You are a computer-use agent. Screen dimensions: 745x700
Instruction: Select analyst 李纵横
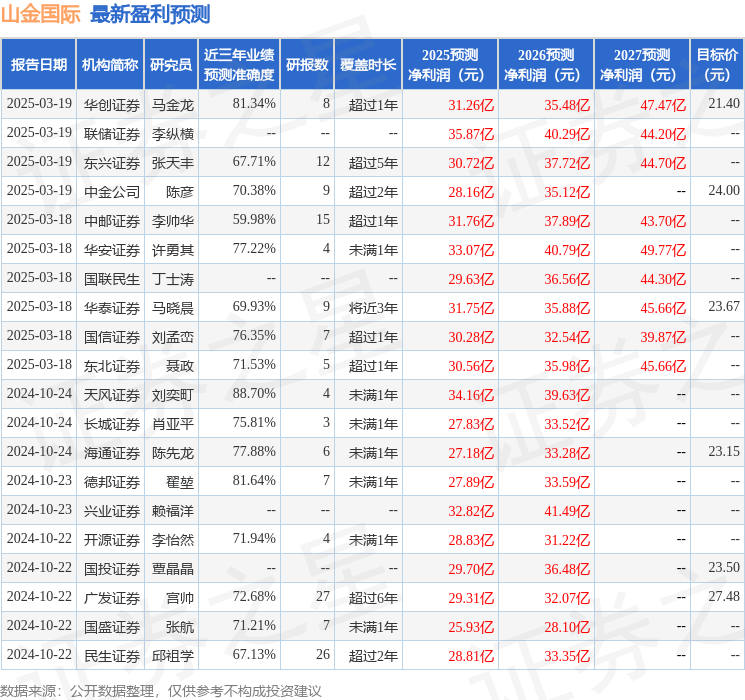[x=172, y=134]
